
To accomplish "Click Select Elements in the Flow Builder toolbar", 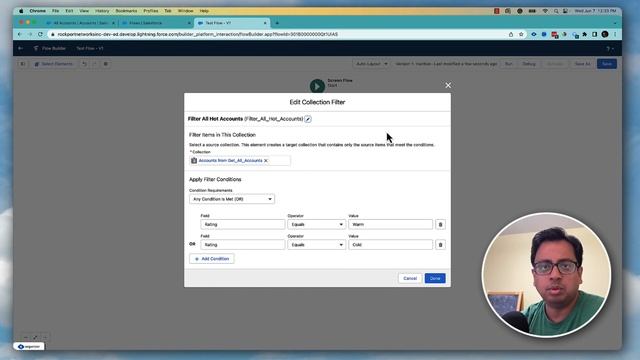I will pyautogui.click(x=54, y=64).
